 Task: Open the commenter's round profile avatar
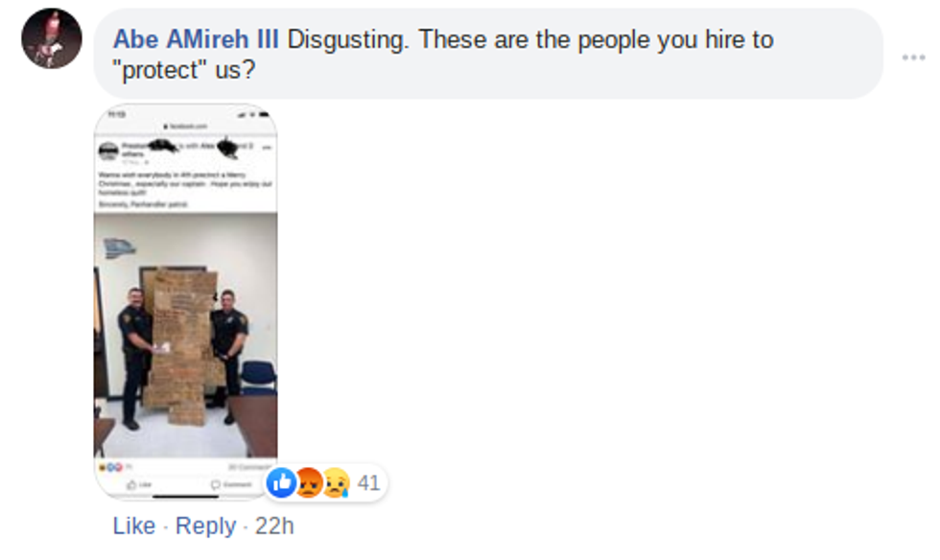(x=52, y=38)
